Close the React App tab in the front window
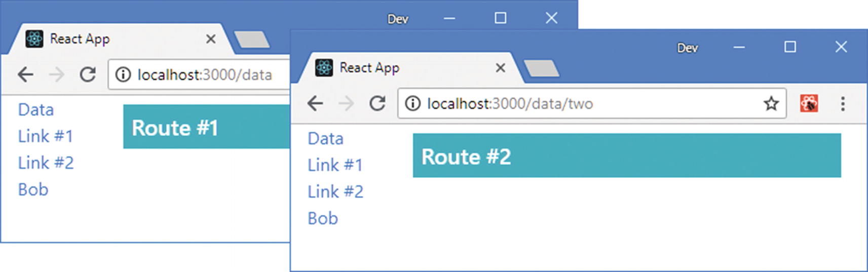The image size is (868, 272). (x=500, y=68)
